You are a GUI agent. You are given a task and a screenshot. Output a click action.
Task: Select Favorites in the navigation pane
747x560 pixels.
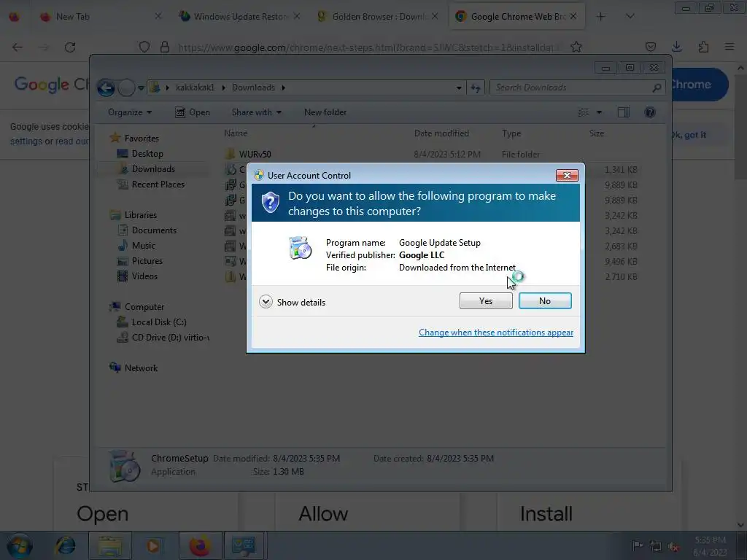click(x=142, y=138)
